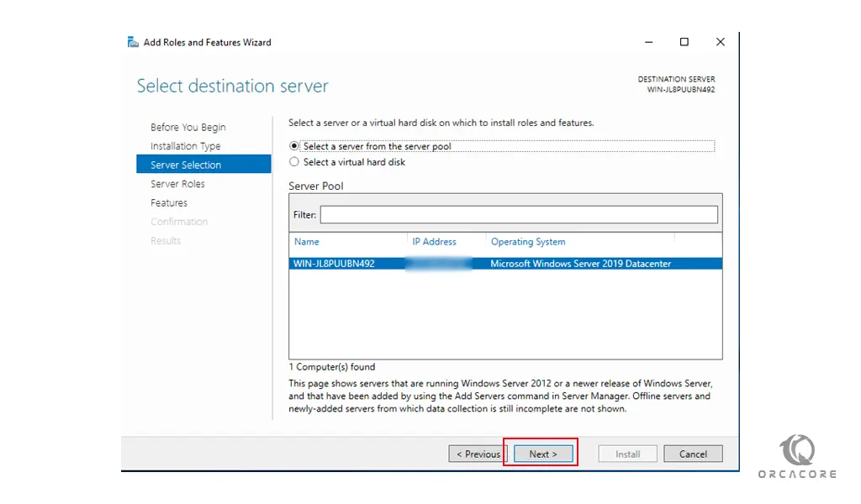This screenshot has width=861, height=504.
Task: Click the 'Select destination server' heading
Action: point(232,87)
